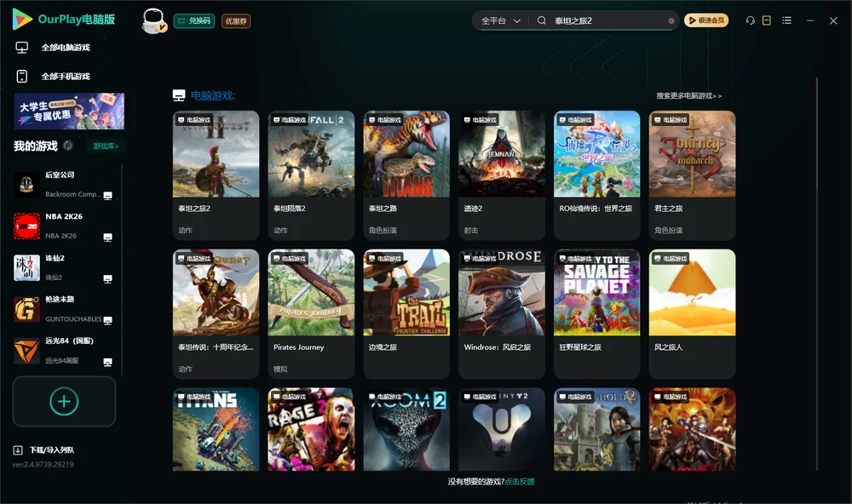Refresh the 我的游戏 list

(68, 146)
